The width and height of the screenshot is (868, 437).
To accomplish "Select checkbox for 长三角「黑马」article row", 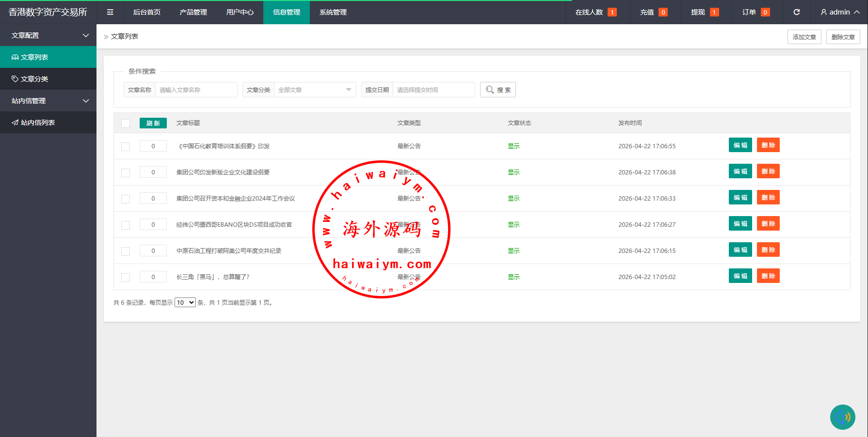I will (126, 277).
